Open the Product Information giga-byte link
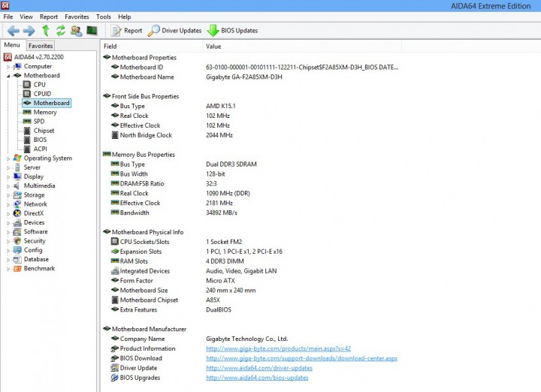 tap(278, 348)
